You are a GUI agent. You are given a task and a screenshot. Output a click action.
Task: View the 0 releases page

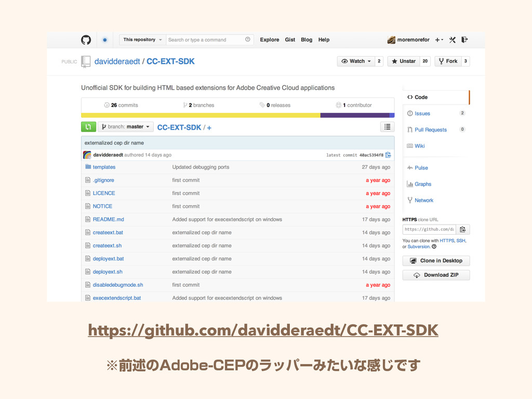coord(275,105)
